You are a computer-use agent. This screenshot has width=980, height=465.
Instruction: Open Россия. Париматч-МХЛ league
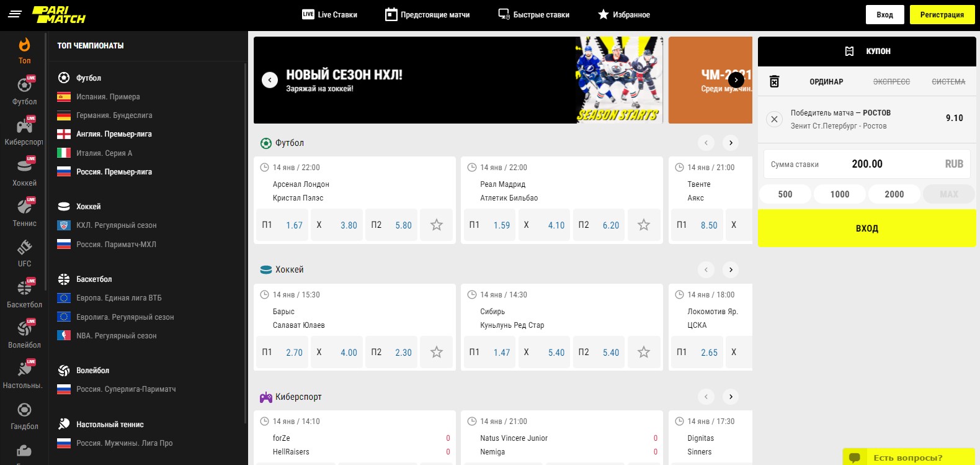pos(116,245)
